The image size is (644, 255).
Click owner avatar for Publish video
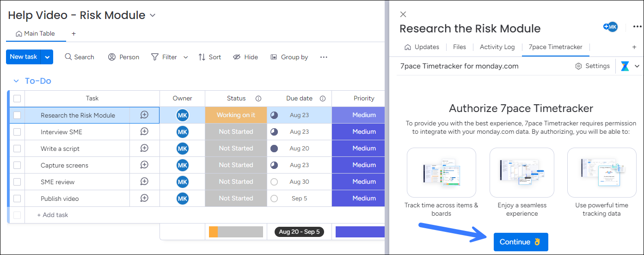[x=182, y=199]
